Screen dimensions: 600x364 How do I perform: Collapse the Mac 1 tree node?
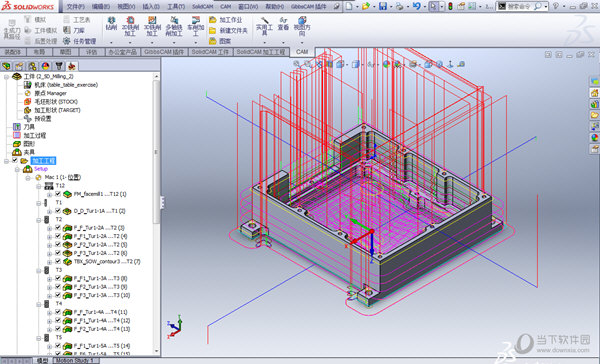(x=28, y=178)
